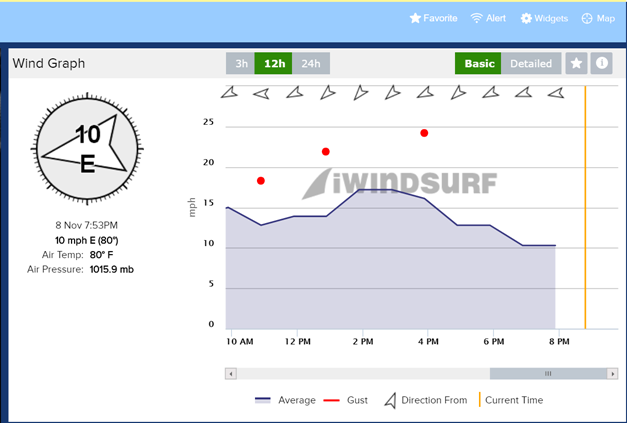This screenshot has height=423, width=627.
Task: Click the star icon next to Favorite
Action: pos(415,18)
